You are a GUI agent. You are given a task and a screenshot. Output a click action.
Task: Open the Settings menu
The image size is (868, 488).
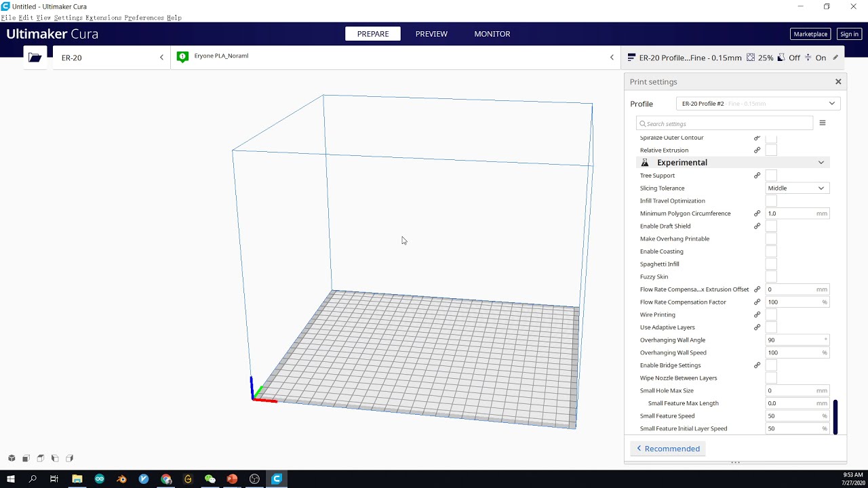coord(68,18)
